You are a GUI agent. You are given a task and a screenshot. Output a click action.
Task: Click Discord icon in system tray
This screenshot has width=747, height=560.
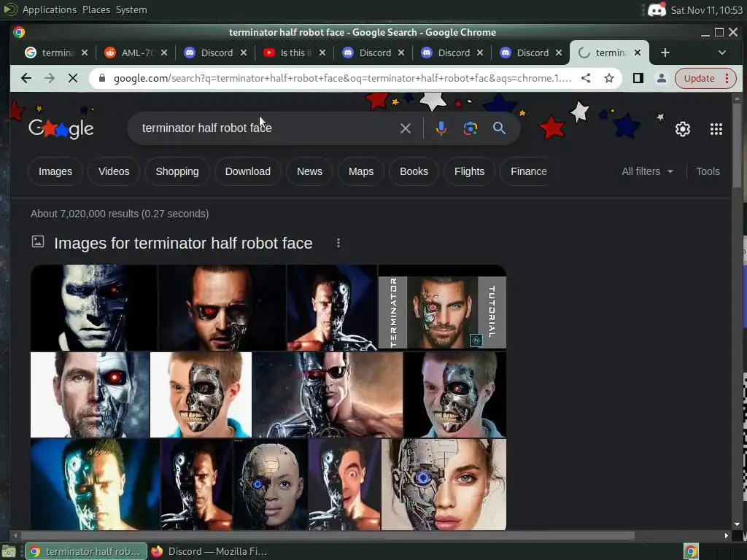657,9
